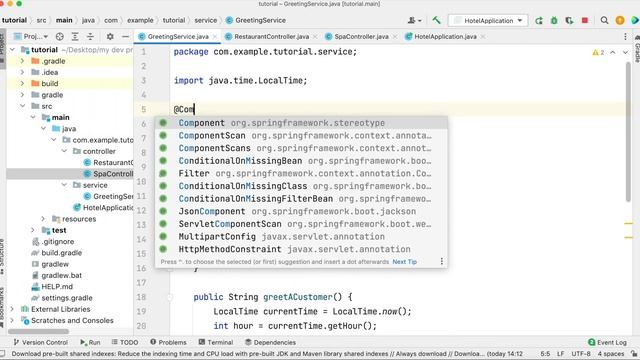This screenshot has width=640, height=360.
Task: Choose MultipartConfig completion suggestion
Action: [x=301, y=237]
